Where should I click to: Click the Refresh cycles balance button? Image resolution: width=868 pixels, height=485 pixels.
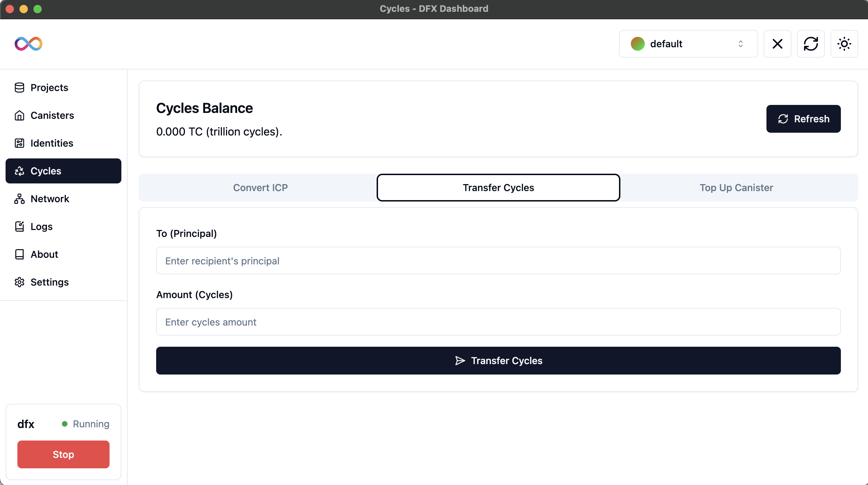pyautogui.click(x=804, y=118)
